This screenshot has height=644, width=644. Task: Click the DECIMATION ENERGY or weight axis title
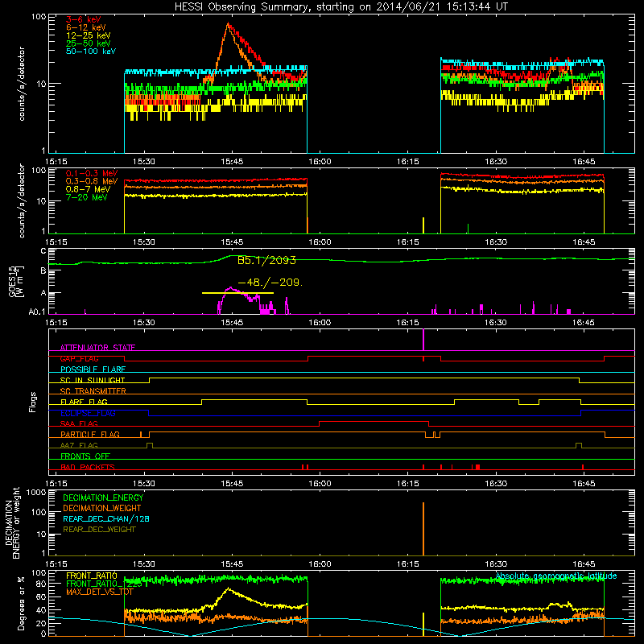[x=12, y=522]
